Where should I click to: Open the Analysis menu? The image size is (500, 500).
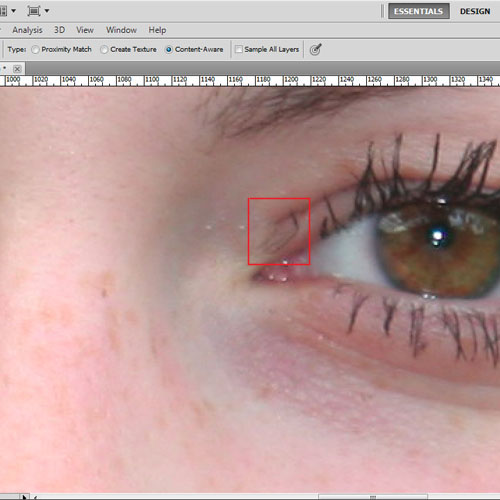tap(27, 30)
